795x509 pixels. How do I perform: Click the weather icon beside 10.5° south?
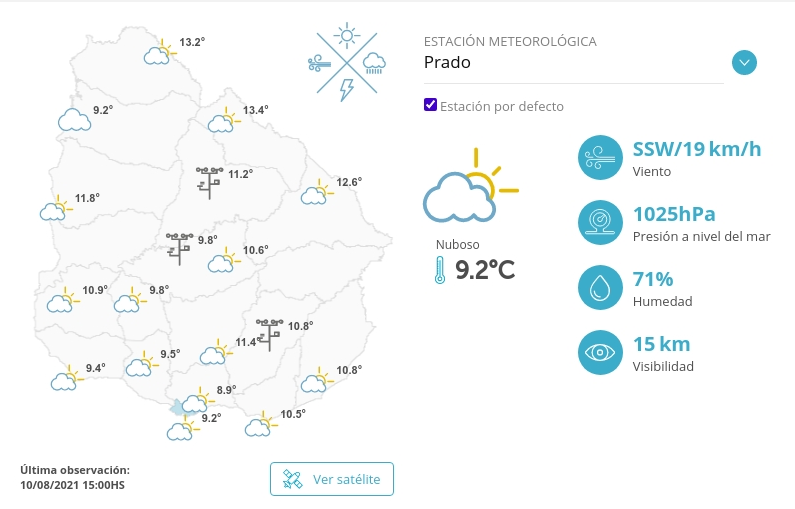260,424
